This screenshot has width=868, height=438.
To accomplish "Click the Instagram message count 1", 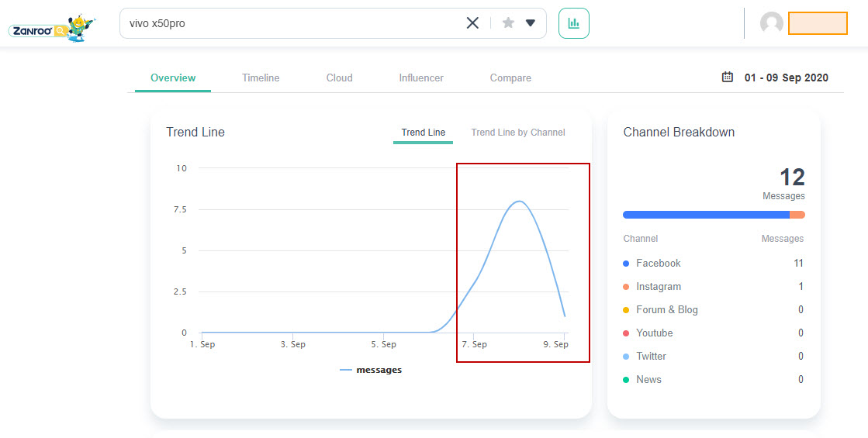I will click(801, 287).
